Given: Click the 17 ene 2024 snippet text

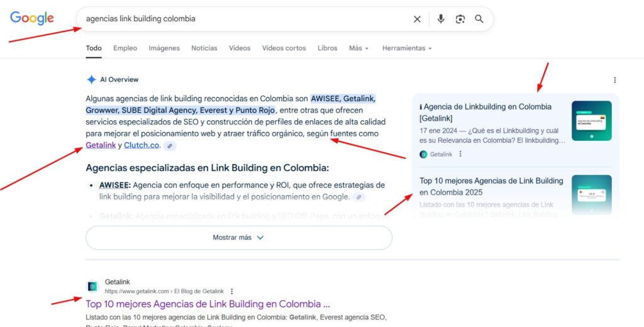Looking at the screenshot, I should (x=492, y=136).
